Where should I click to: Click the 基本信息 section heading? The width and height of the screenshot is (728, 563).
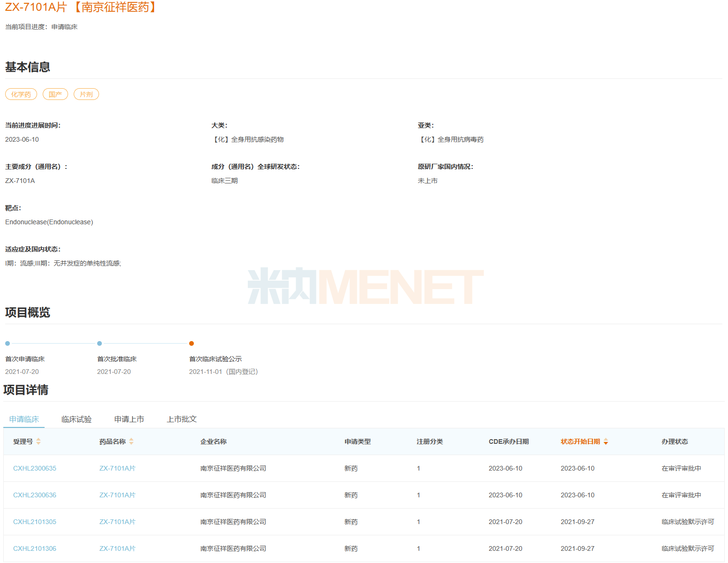(28, 67)
